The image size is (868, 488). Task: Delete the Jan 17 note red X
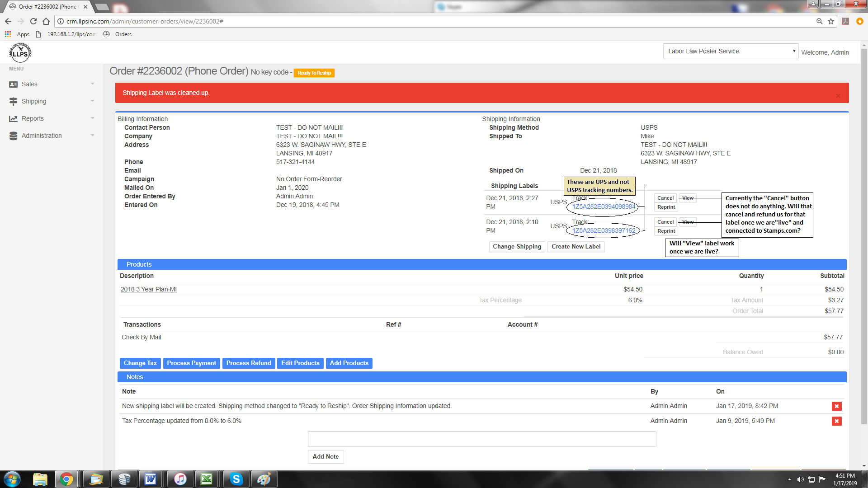836,406
